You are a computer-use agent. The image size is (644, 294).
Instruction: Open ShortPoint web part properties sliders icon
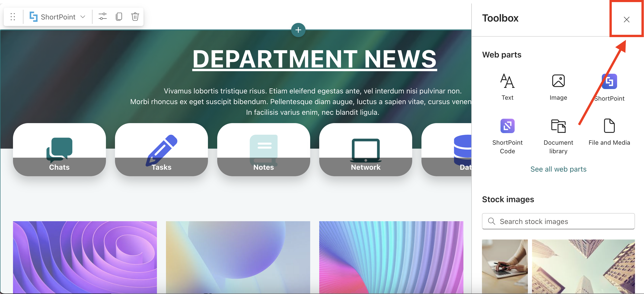(x=102, y=17)
